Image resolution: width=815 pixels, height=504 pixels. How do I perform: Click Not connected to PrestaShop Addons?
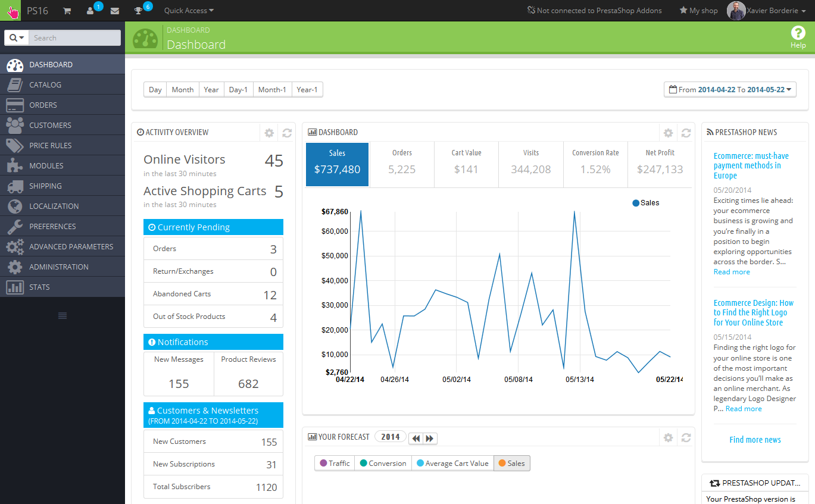(594, 11)
